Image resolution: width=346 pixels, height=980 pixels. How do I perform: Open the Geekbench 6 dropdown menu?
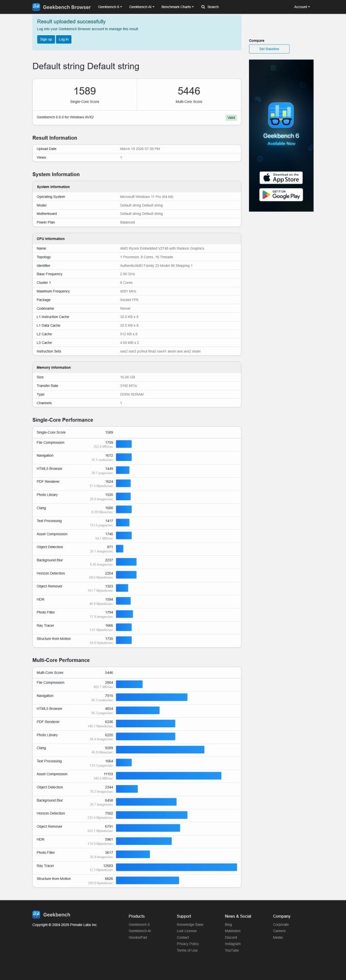(x=110, y=7)
